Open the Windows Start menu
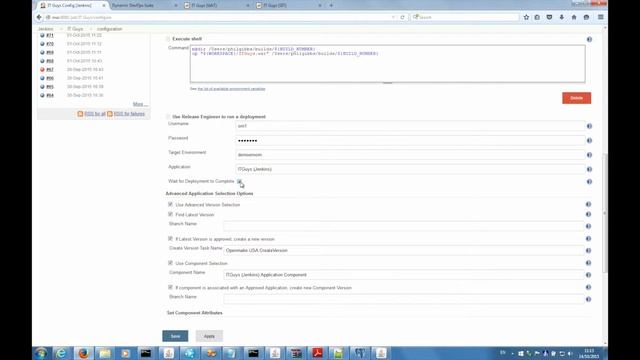The image size is (640, 360). point(41,353)
